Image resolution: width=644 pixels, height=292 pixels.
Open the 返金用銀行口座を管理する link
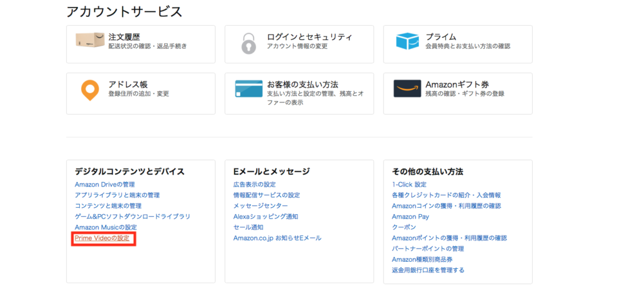tap(428, 270)
